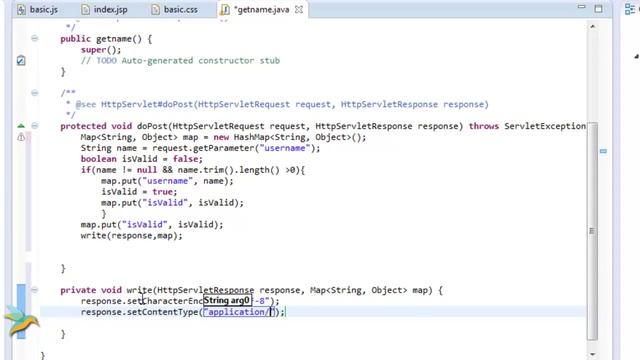This screenshot has width=640, height=360.
Task: Click the "application/ string literal
Action: click(x=237, y=312)
